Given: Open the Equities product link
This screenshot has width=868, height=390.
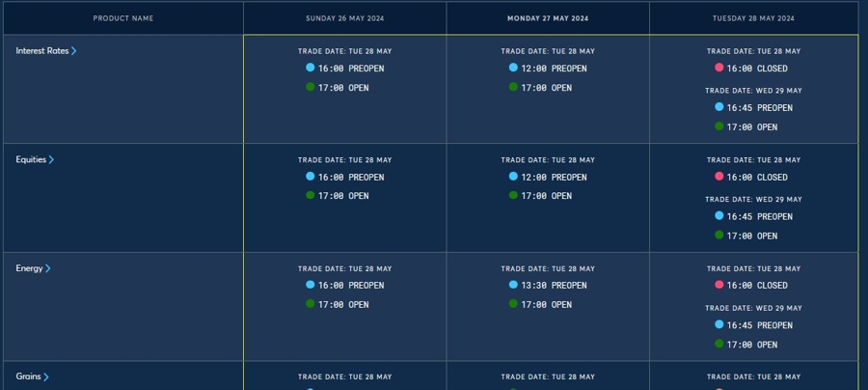Looking at the screenshot, I should click(31, 159).
